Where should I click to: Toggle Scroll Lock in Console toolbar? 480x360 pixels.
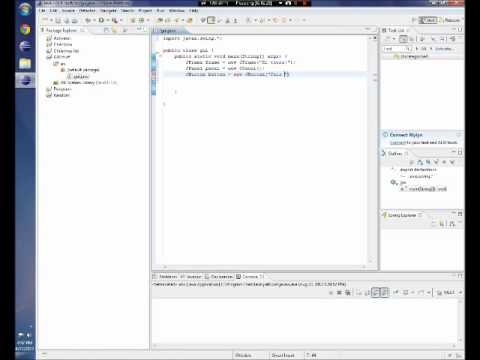click(367, 293)
